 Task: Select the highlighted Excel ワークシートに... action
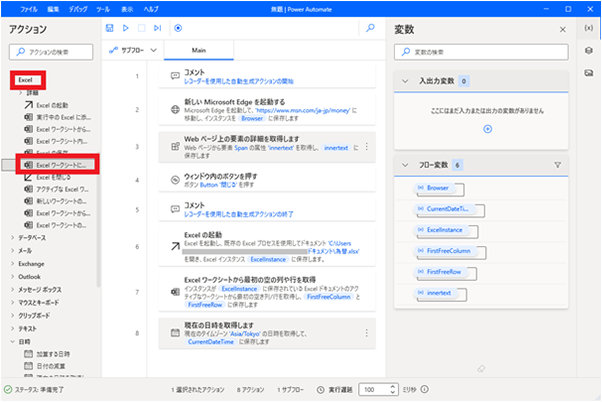55,165
